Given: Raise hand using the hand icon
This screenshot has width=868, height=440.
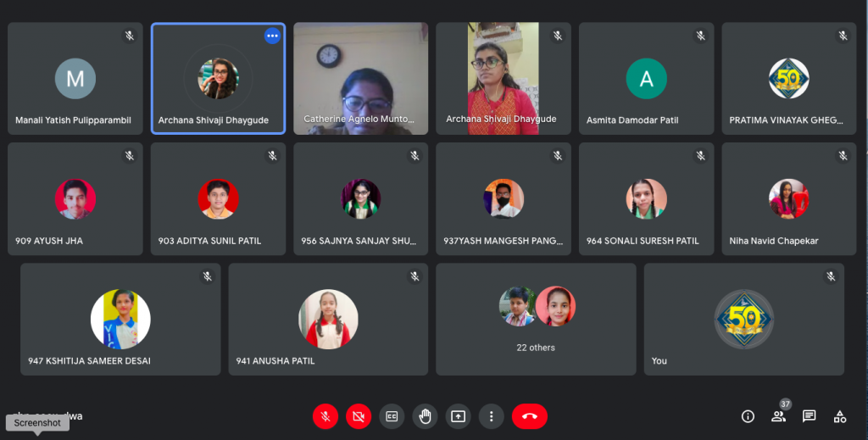Looking at the screenshot, I should tap(426, 416).
